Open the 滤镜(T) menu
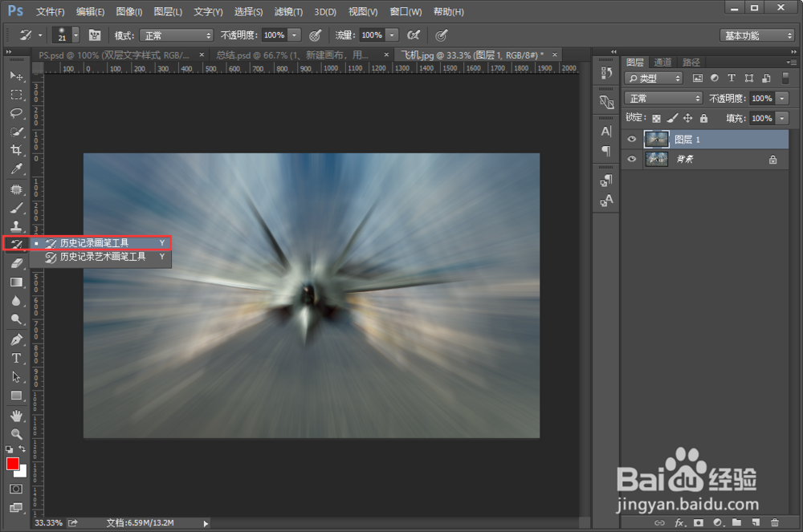Image resolution: width=803 pixels, height=532 pixels. tap(288, 12)
